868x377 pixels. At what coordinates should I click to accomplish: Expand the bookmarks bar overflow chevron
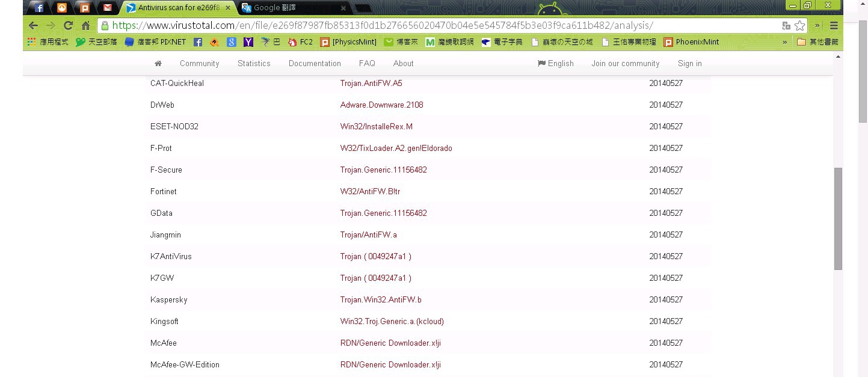click(784, 42)
